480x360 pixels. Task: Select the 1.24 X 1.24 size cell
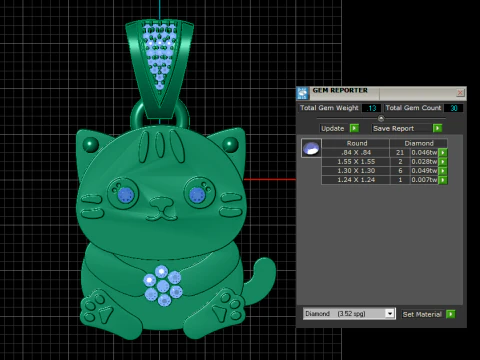pos(356,180)
